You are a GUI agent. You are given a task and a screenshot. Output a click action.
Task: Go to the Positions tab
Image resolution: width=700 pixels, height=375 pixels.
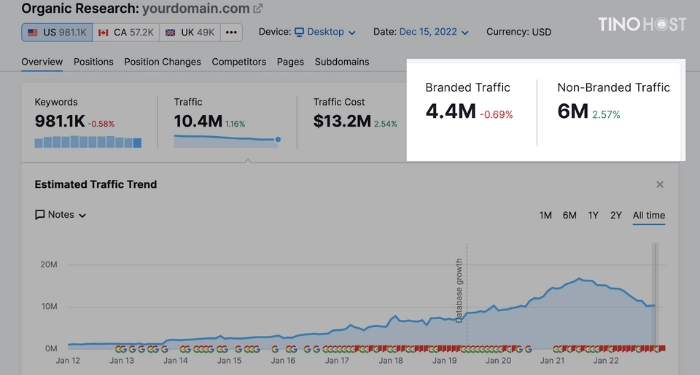point(93,62)
